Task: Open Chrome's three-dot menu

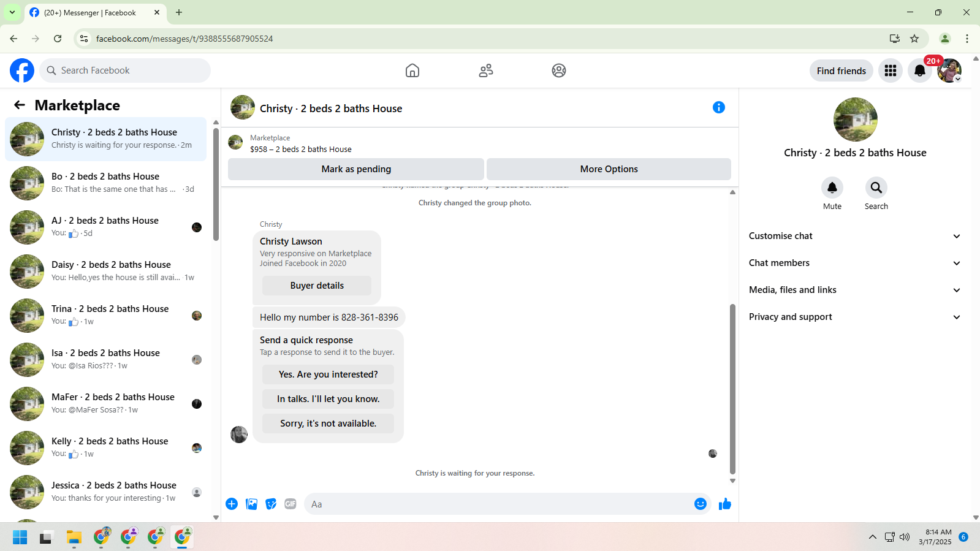Action: tap(967, 39)
